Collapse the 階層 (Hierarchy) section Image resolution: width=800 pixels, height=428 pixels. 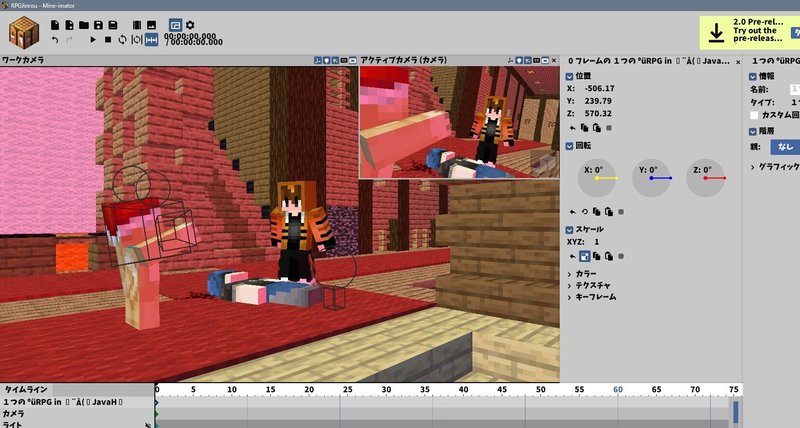pyautogui.click(x=753, y=131)
